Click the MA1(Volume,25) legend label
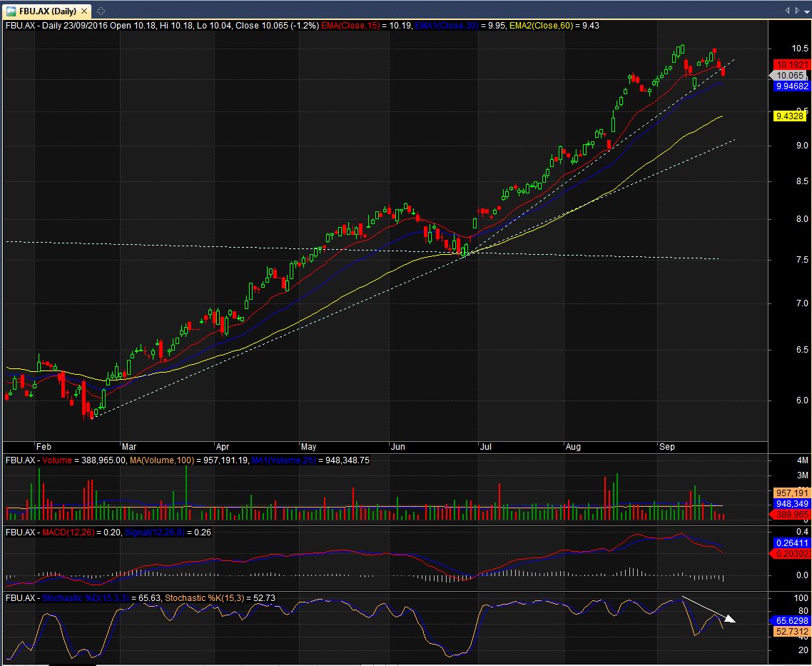Image resolution: width=812 pixels, height=666 pixels. 283,460
